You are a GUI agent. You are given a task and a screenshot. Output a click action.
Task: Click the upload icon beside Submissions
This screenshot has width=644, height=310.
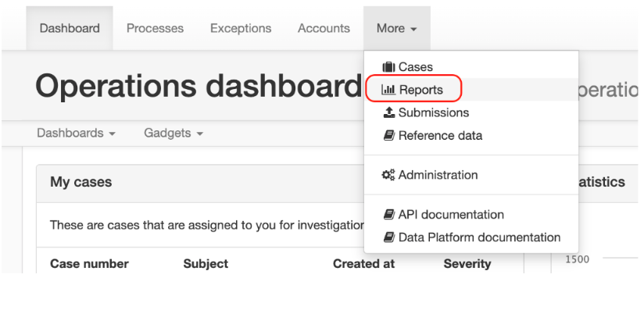389,112
